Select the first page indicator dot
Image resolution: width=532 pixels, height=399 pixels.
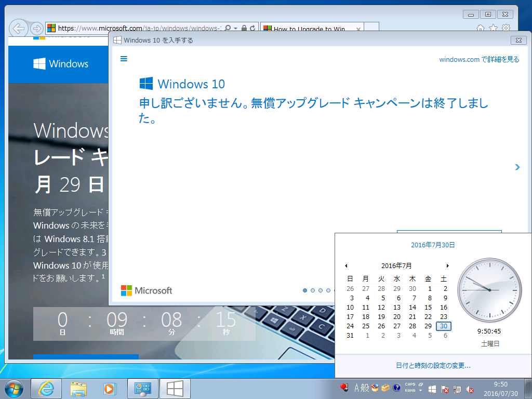pyautogui.click(x=304, y=290)
